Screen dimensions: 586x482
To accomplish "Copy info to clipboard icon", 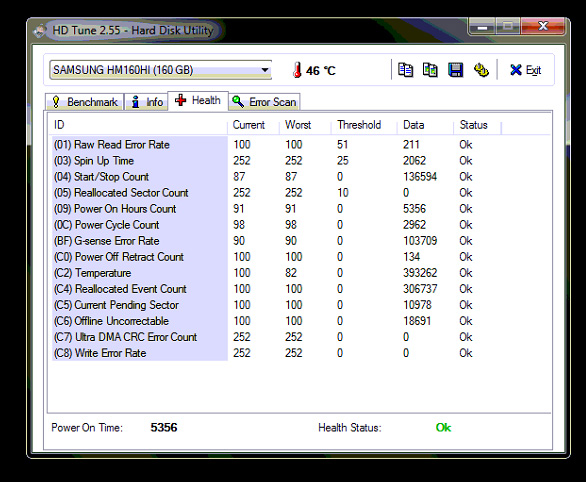I will click(405, 70).
